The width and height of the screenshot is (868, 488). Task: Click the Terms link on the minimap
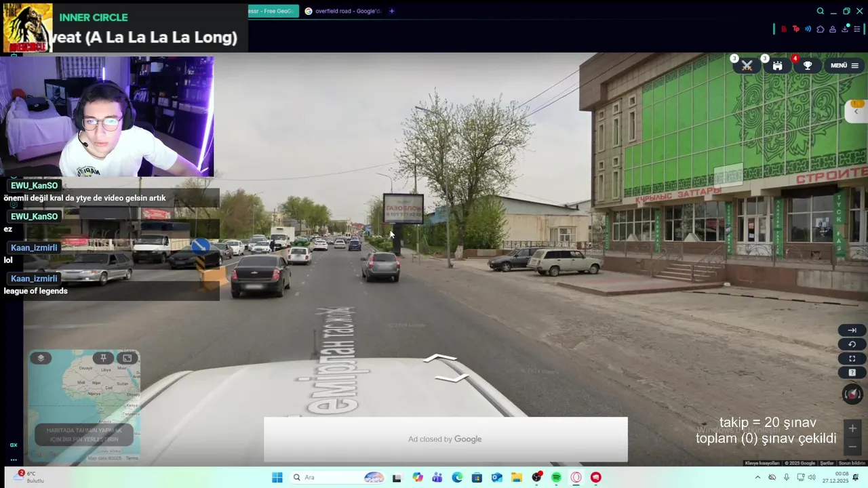pyautogui.click(x=132, y=458)
